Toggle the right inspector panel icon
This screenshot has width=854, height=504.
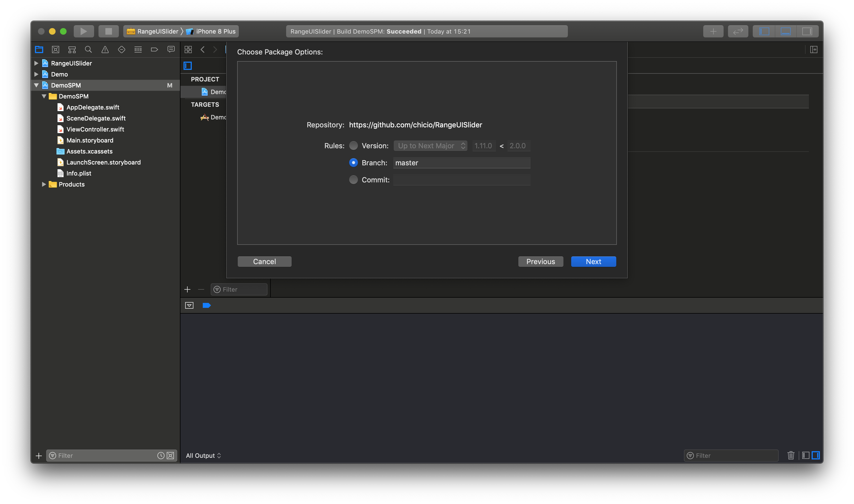tap(807, 31)
